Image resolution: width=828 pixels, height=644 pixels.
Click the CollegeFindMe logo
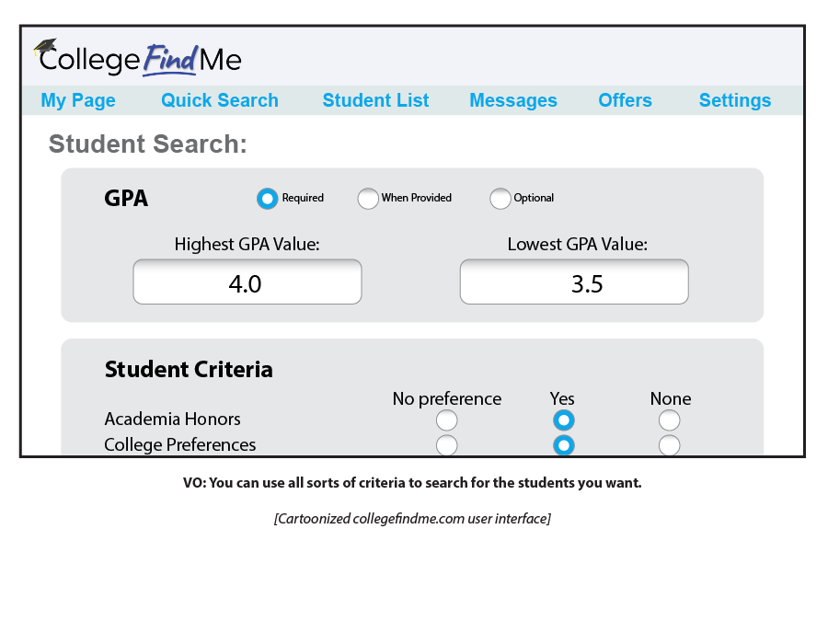[138, 59]
